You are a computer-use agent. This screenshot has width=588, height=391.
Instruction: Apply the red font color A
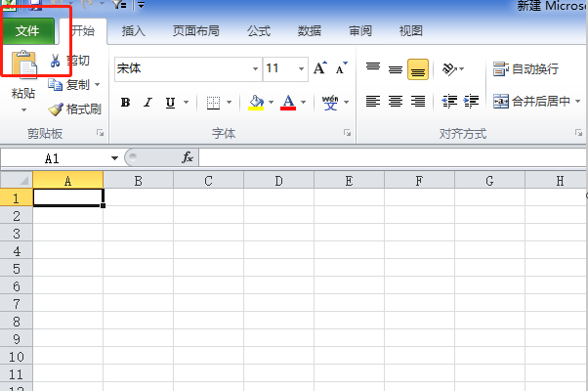(288, 103)
